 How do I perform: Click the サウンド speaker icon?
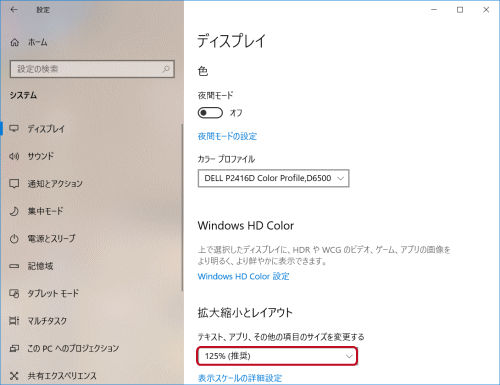pyautogui.click(x=14, y=156)
